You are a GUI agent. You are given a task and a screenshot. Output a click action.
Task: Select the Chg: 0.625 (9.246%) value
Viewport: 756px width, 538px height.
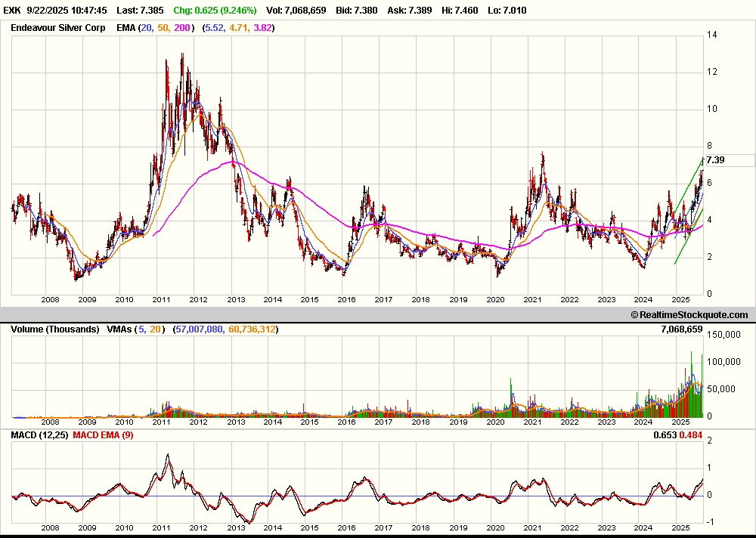pos(215,10)
